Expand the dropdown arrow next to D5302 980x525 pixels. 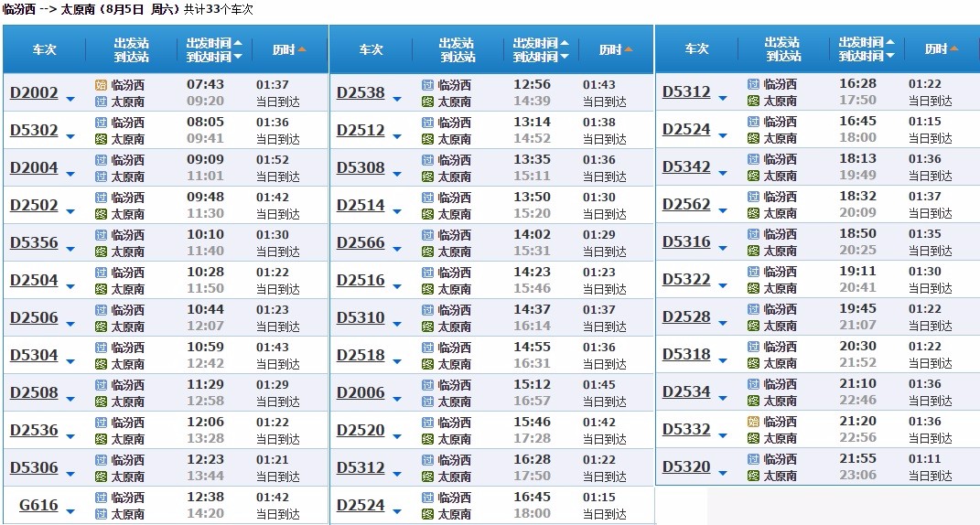point(70,137)
